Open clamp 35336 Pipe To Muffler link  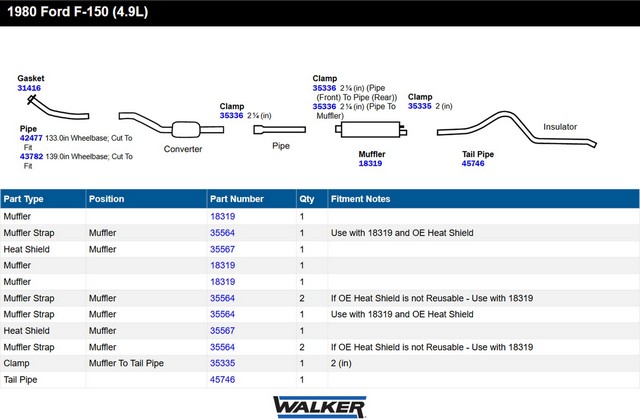tap(324, 106)
